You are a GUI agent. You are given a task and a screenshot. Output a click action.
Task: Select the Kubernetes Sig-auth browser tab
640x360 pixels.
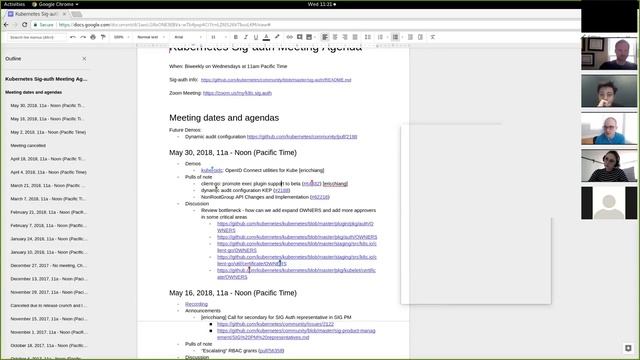click(x=37, y=14)
